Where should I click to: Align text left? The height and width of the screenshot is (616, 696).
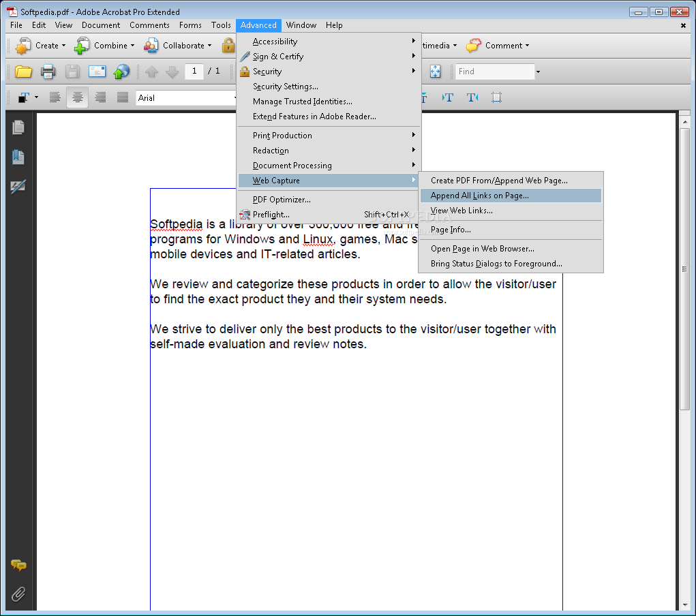click(x=55, y=97)
